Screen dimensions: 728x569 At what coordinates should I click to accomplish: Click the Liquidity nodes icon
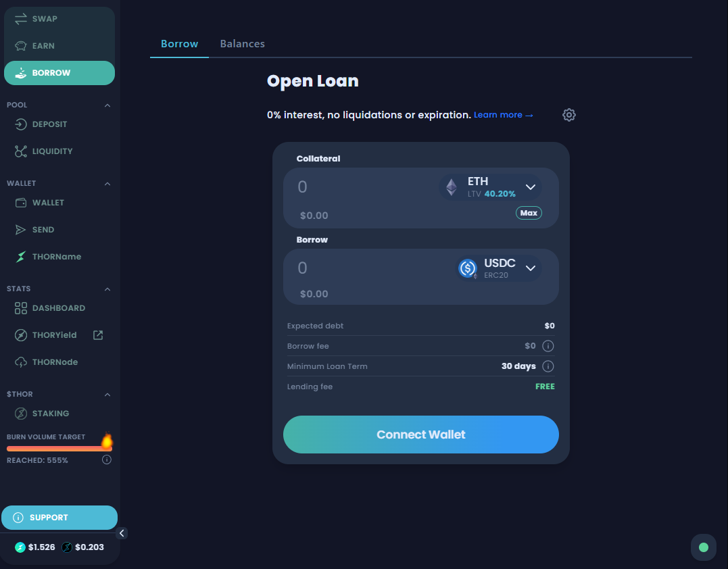20,151
